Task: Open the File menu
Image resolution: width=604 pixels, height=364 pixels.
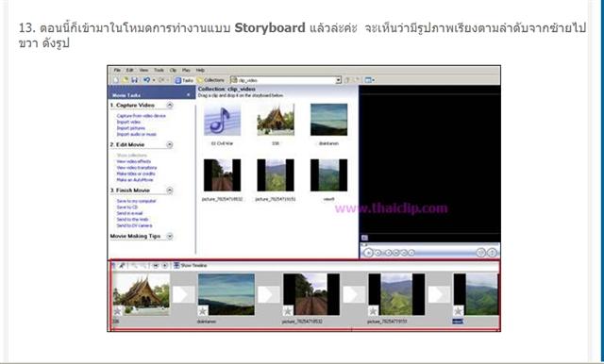Action: 117,70
